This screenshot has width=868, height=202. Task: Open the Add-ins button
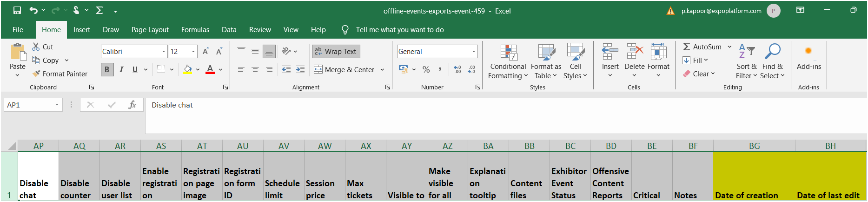point(809,58)
